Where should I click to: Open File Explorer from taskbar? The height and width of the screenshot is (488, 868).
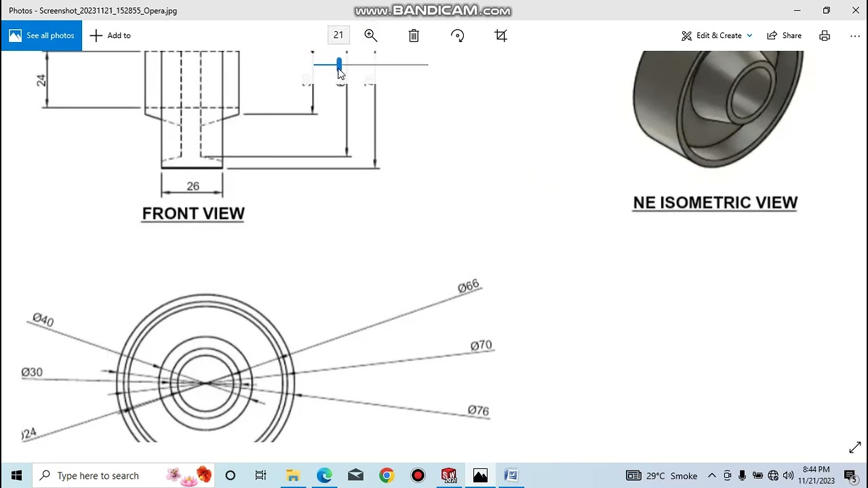pyautogui.click(x=293, y=475)
